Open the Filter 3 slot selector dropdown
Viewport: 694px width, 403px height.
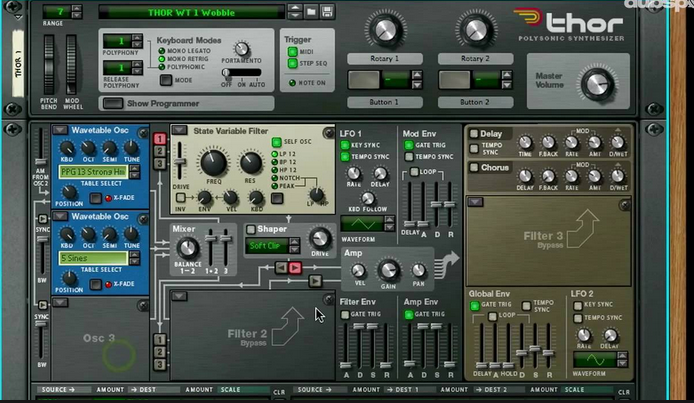[x=473, y=204]
